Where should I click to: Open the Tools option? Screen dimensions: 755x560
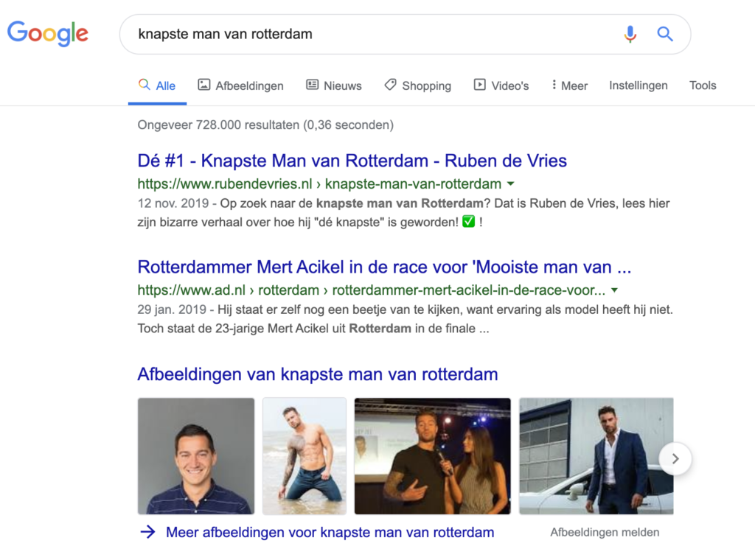click(703, 85)
